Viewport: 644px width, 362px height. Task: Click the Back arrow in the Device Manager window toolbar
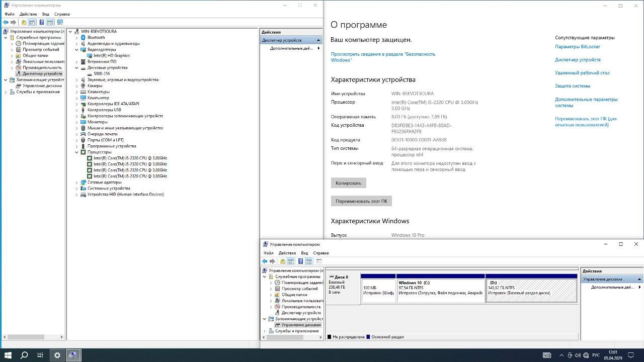[6, 22]
